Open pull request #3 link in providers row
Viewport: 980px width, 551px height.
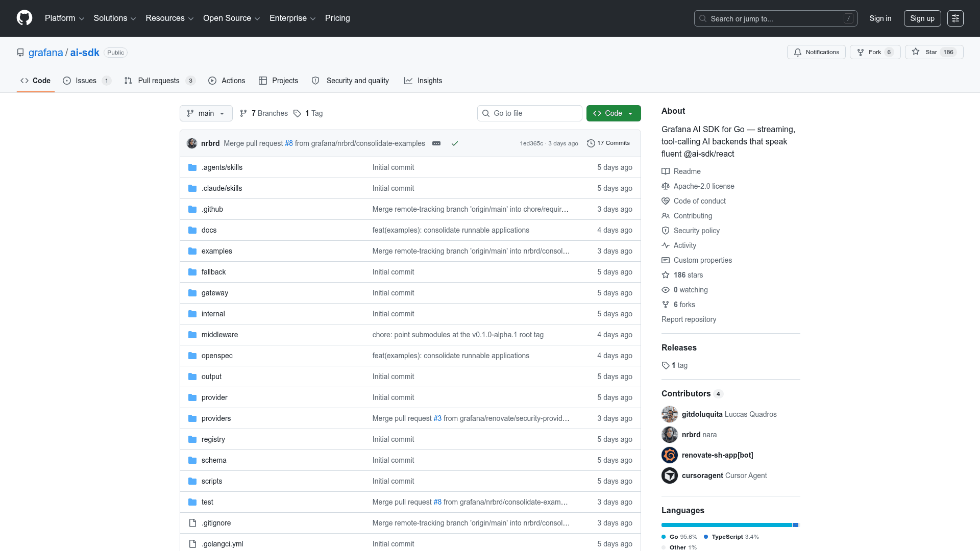click(437, 418)
